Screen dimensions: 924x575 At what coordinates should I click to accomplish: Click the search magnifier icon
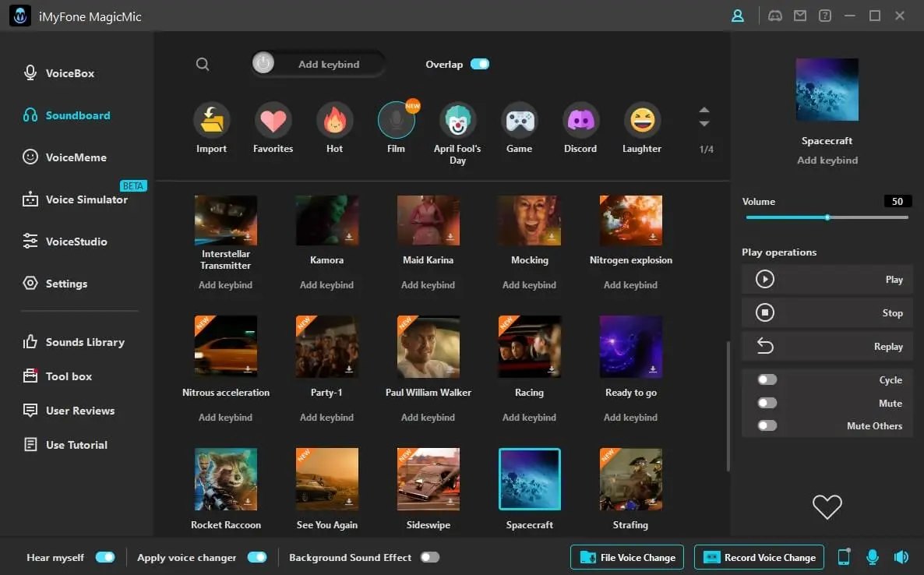pyautogui.click(x=203, y=64)
